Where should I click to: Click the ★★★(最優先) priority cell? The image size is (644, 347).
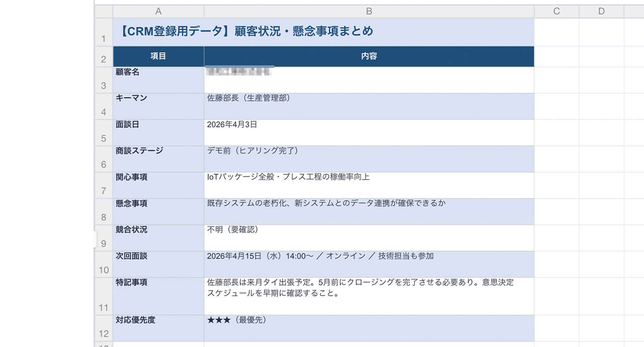click(x=369, y=327)
